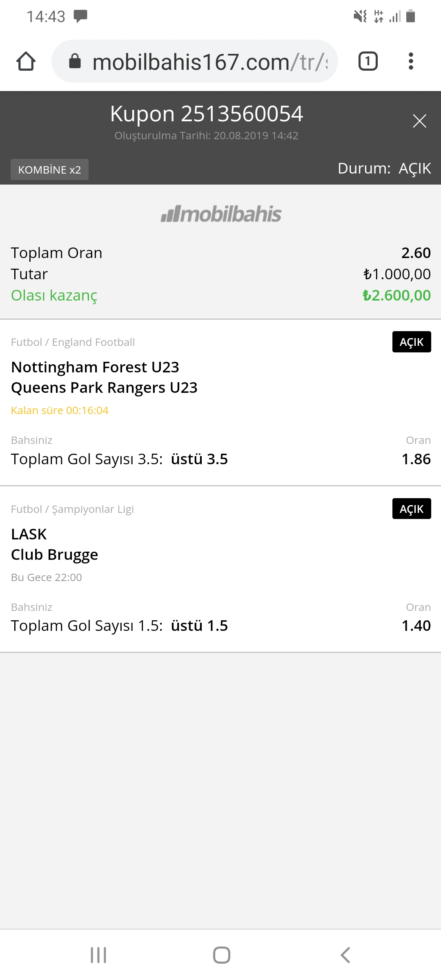Tap the browser home icon
This screenshot has width=441, height=980.
click(26, 61)
